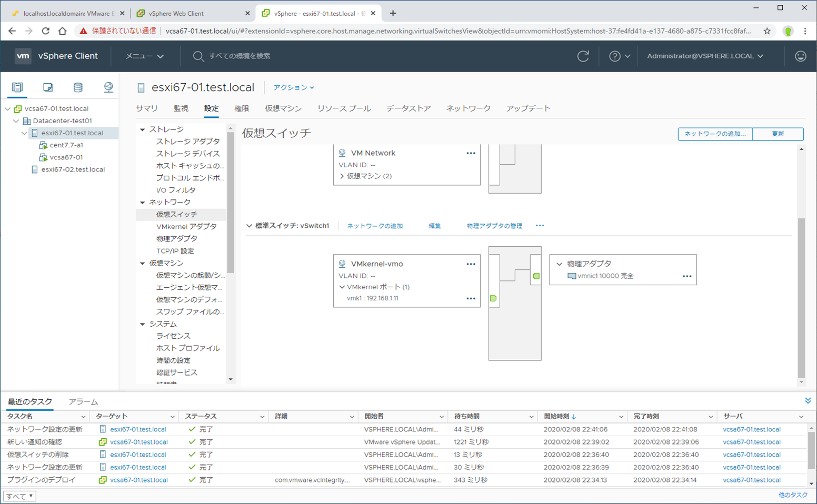Switch to the サマリ tab
The width and height of the screenshot is (817, 504).
click(147, 108)
